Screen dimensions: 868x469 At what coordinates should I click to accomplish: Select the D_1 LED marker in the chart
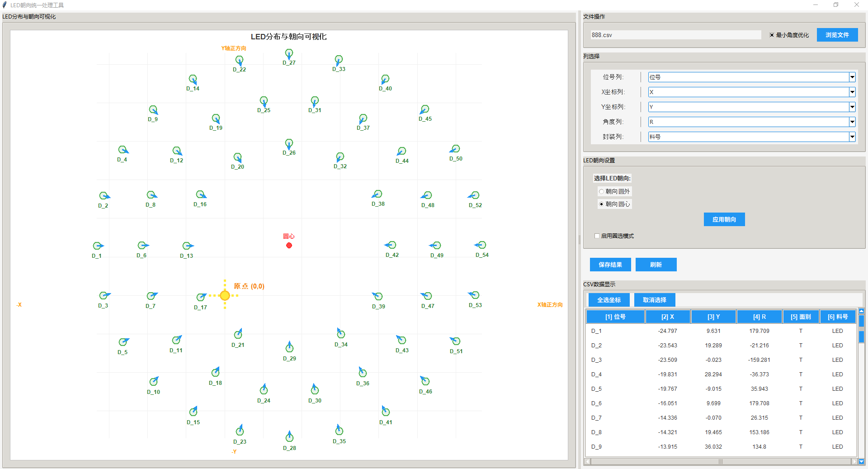(97, 246)
